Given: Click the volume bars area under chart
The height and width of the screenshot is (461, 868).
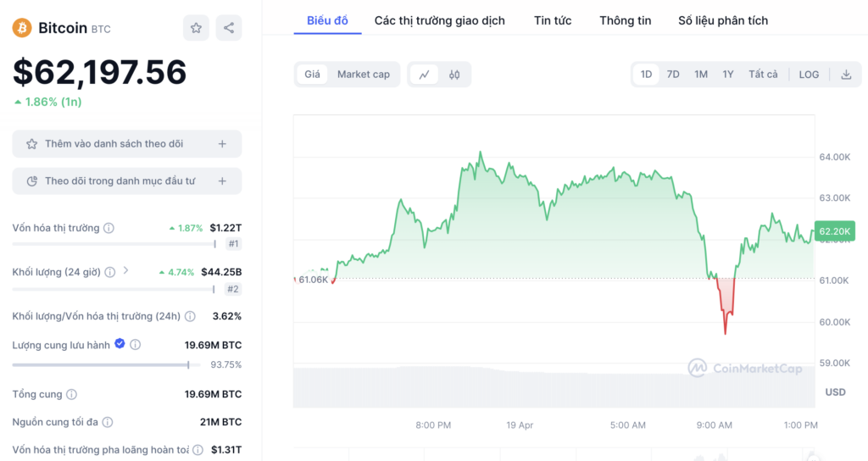Looking at the screenshot, I should (554, 387).
